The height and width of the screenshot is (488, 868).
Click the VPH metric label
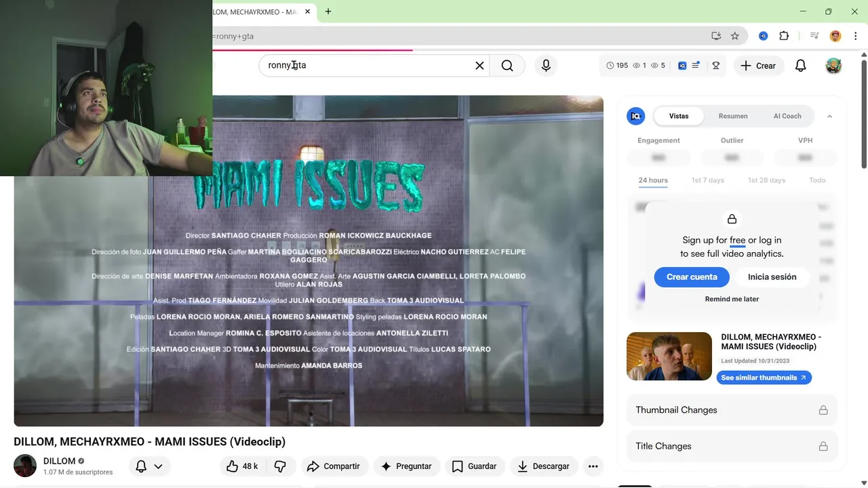805,140
